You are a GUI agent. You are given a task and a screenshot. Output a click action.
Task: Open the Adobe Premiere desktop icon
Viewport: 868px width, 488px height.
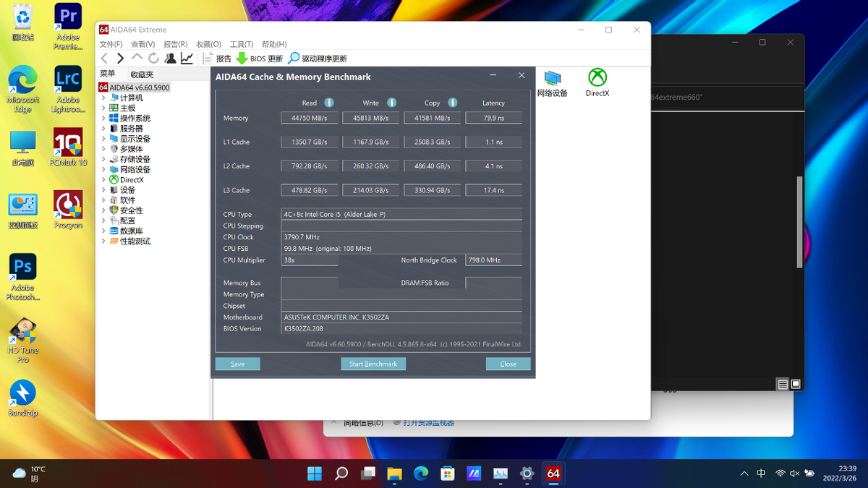pos(68,27)
